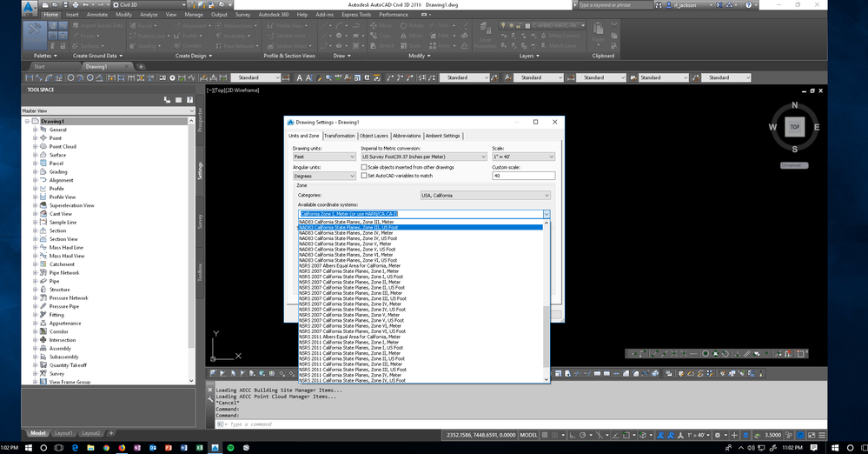Click into the Custom scale input field
868x454 pixels.
(523, 176)
